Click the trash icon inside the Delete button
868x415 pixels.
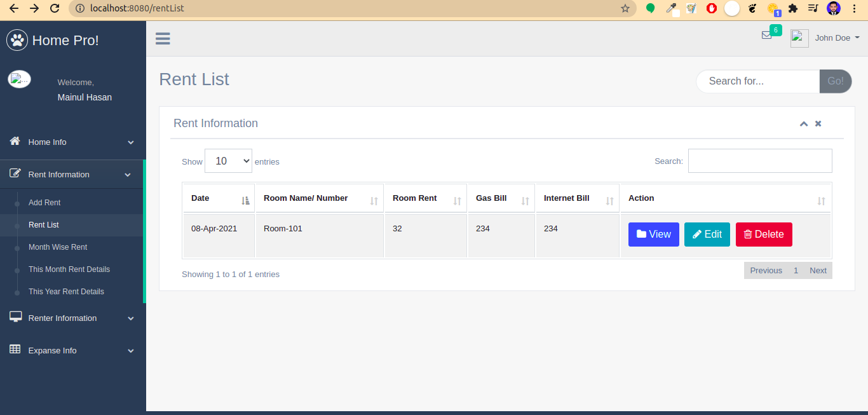[749, 234]
